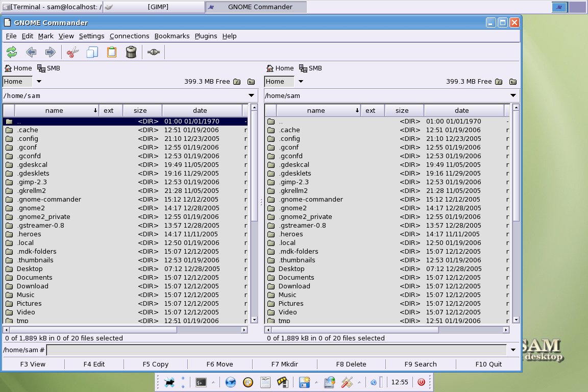The width and height of the screenshot is (588, 392).
Task: Open the Mark menu
Action: coord(46,36)
